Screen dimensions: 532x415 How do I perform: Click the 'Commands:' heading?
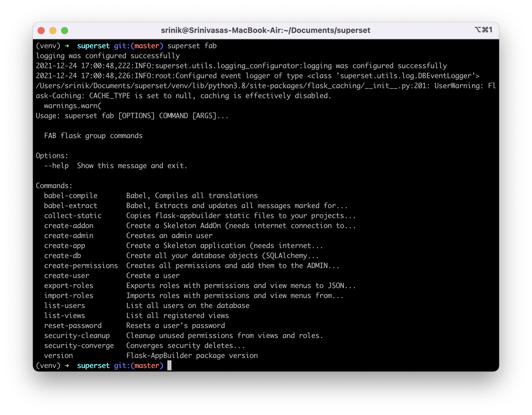(x=54, y=186)
